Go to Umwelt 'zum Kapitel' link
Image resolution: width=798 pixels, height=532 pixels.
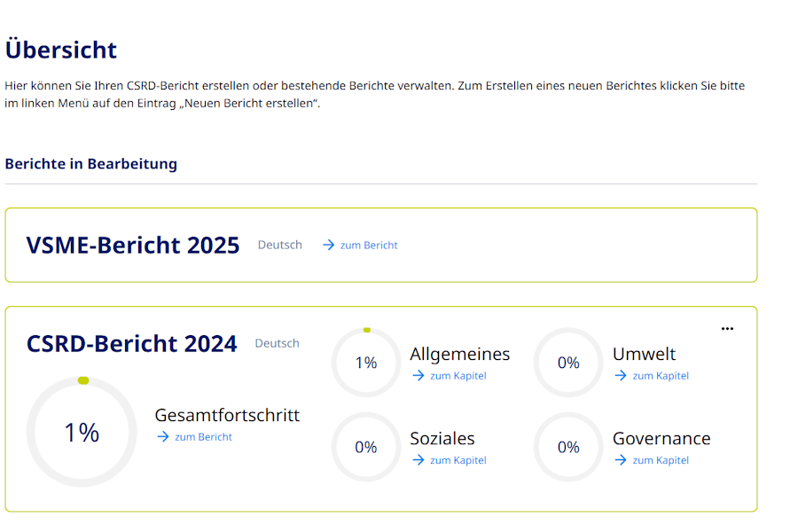pyautogui.click(x=660, y=375)
